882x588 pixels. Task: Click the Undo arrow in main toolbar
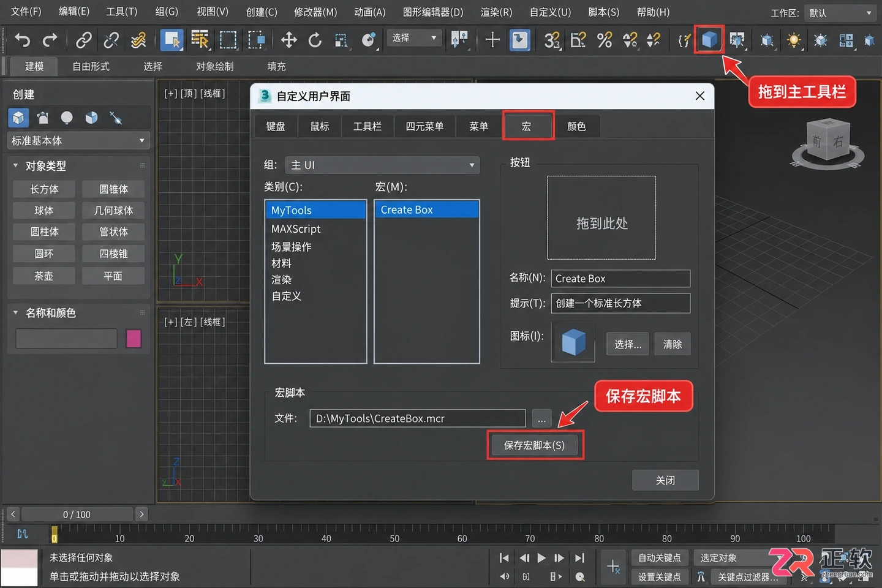coord(22,40)
